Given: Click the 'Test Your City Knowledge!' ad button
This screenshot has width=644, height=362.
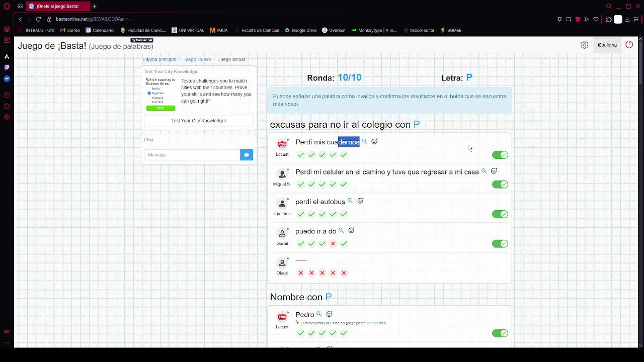Looking at the screenshot, I should pos(199,121).
